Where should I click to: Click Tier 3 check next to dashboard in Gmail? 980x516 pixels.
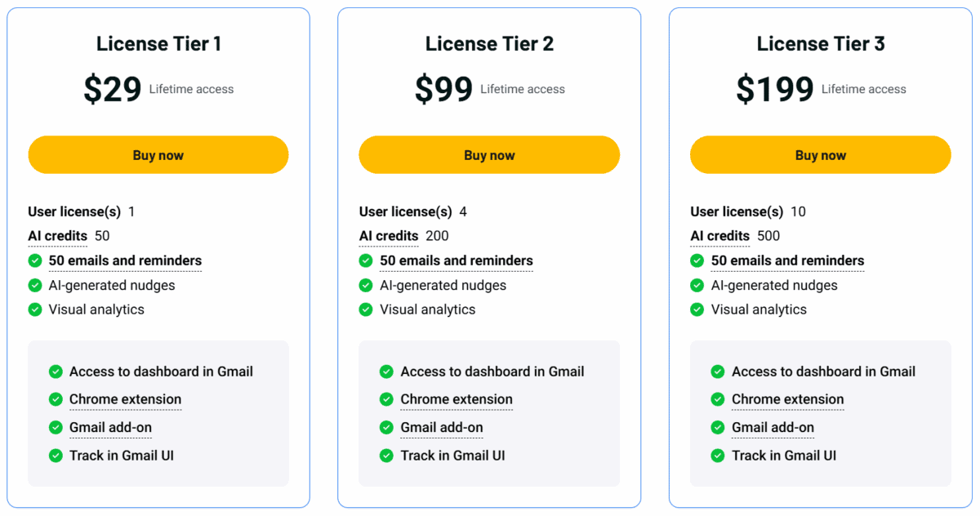pyautogui.click(x=718, y=371)
